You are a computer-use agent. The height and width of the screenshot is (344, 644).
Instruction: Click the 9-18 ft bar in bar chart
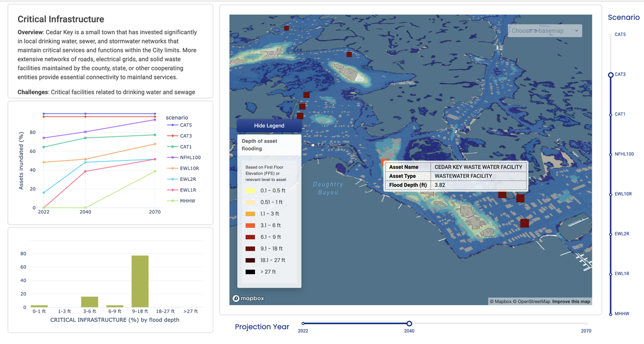140,281
